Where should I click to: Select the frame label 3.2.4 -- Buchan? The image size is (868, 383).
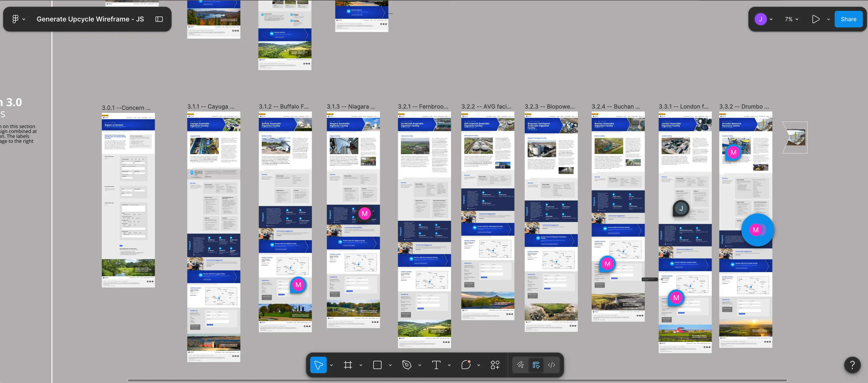[616, 106]
